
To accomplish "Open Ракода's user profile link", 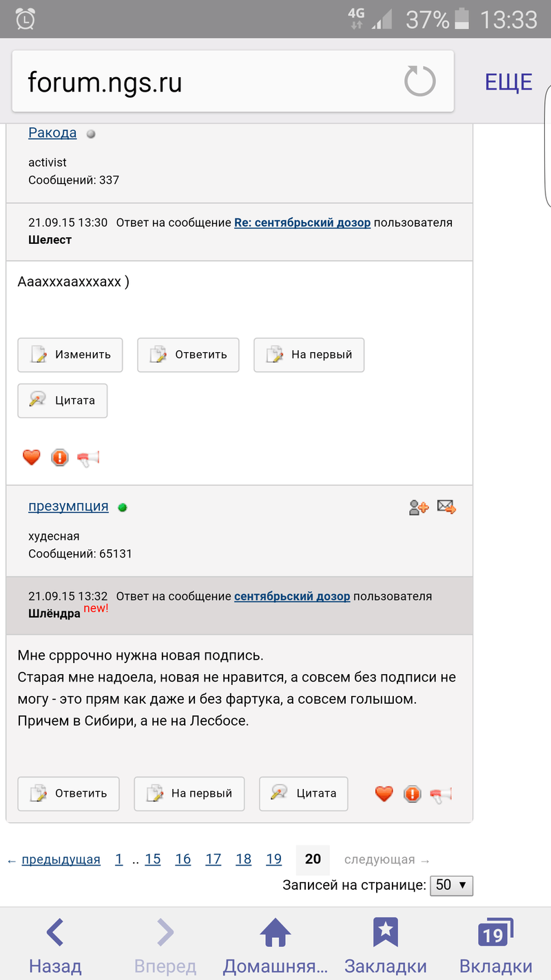I will point(52,133).
